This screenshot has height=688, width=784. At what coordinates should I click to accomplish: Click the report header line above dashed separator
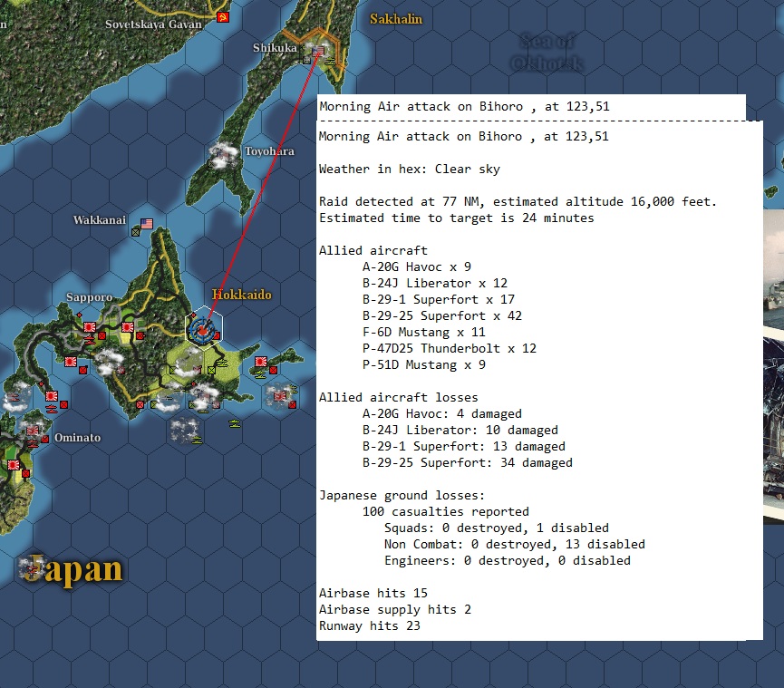[x=464, y=106]
